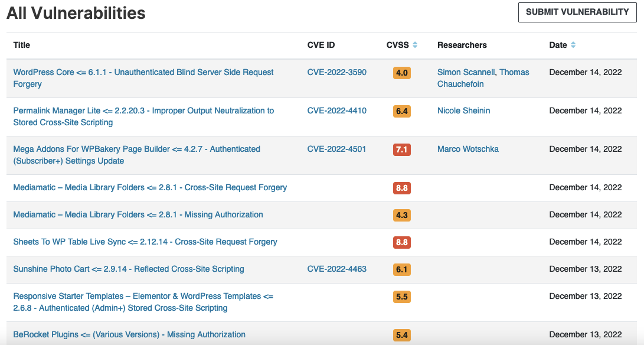
Task: Open Mega Addons For WPBakery vulnerability link
Action: click(x=137, y=155)
